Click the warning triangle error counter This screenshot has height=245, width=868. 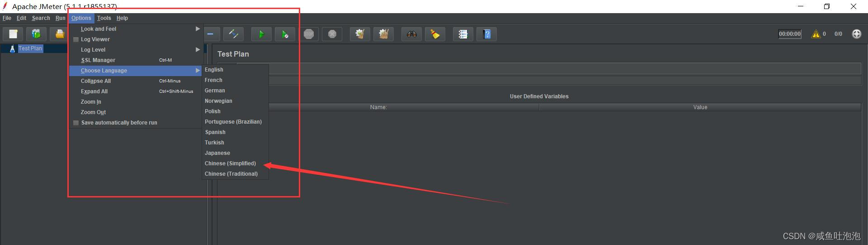pos(816,34)
